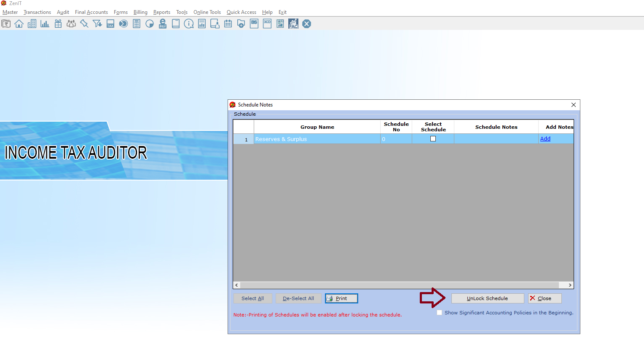Open the Final Accounts menu
The image size is (644, 343).
tap(91, 12)
